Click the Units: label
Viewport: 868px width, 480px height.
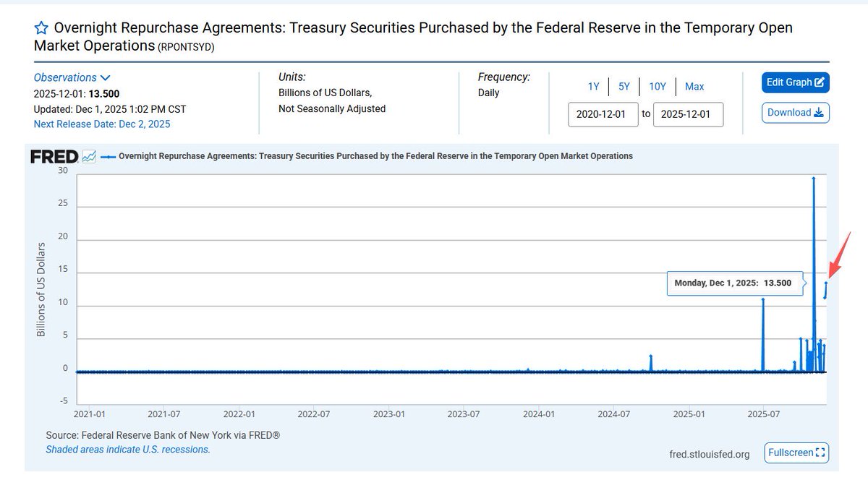(292, 77)
